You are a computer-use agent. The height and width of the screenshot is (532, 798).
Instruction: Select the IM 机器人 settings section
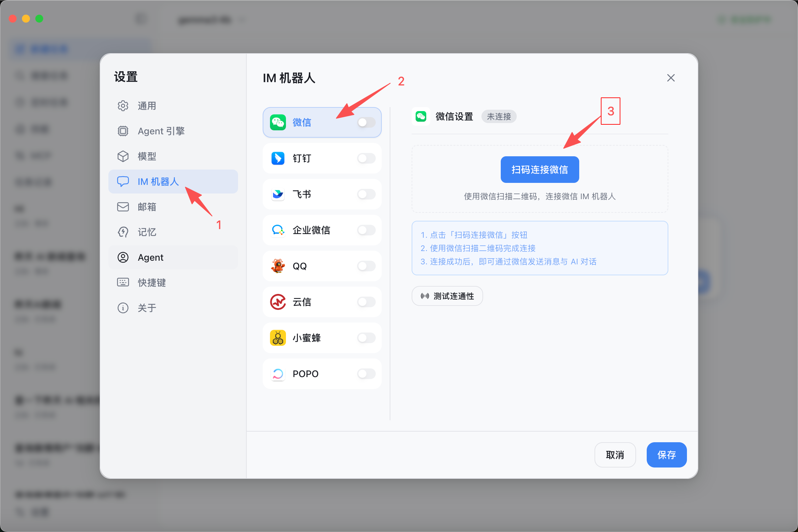(173, 182)
